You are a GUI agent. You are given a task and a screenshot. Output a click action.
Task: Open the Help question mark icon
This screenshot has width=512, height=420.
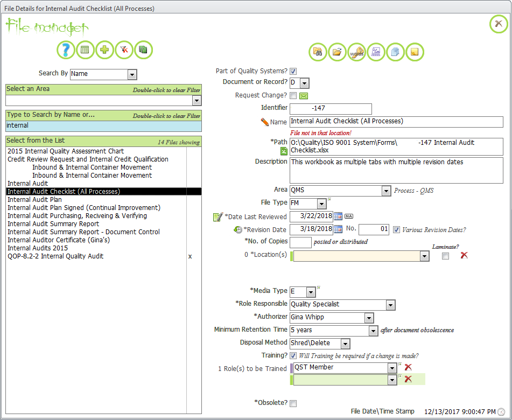pos(66,50)
